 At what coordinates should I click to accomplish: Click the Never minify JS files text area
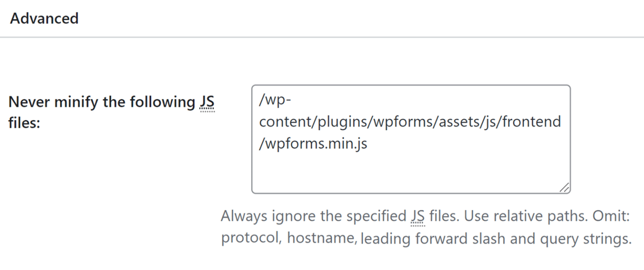(x=411, y=139)
